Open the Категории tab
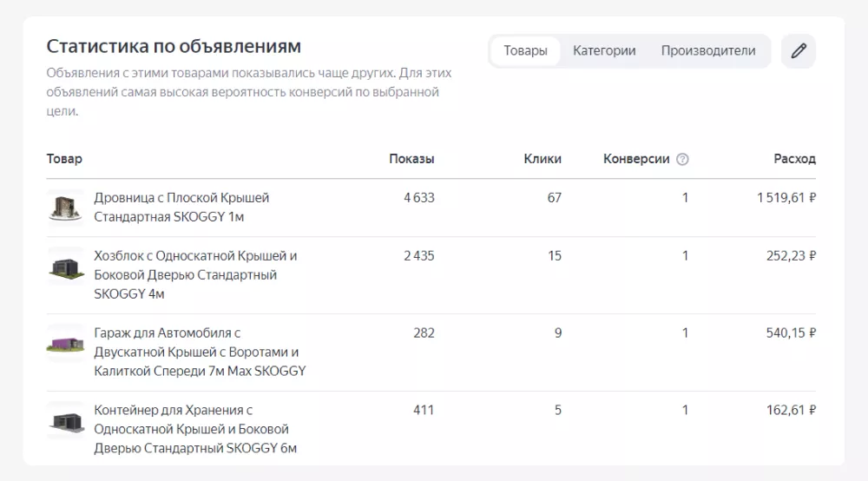The height and width of the screenshot is (481, 868). (x=604, y=51)
